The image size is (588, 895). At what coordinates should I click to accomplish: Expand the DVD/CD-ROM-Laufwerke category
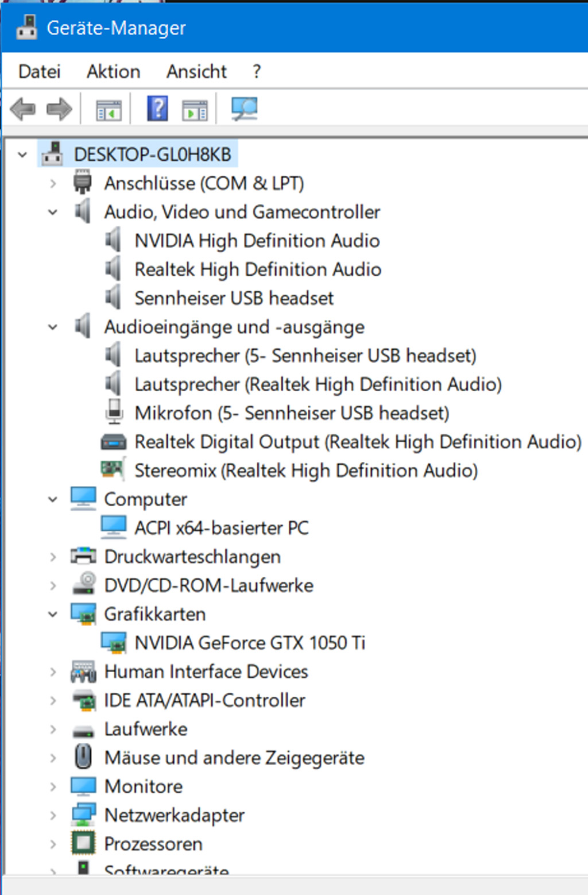(53, 585)
